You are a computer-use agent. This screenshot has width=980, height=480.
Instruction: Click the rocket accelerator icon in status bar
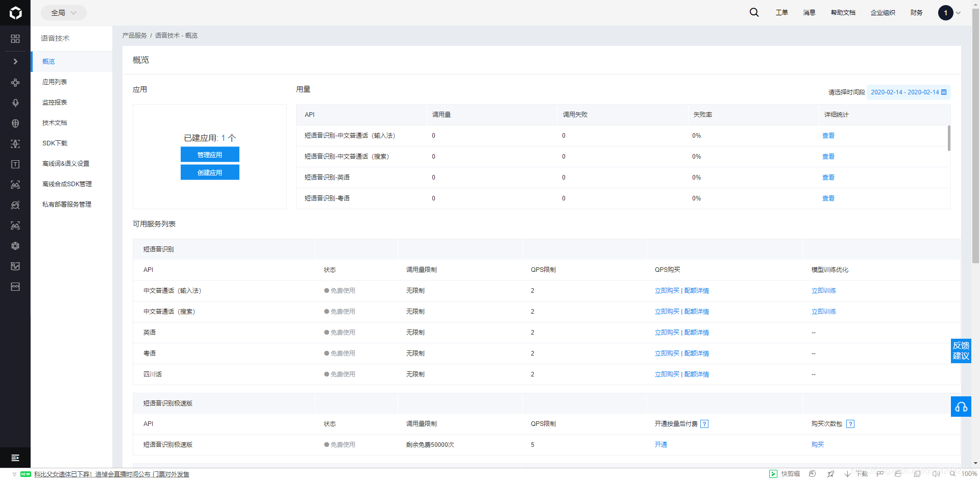830,474
